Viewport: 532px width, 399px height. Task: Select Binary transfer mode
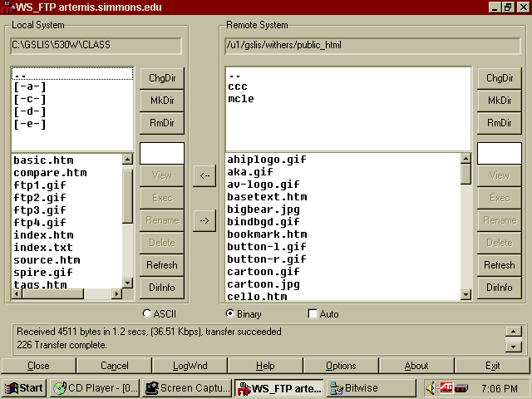[230, 314]
